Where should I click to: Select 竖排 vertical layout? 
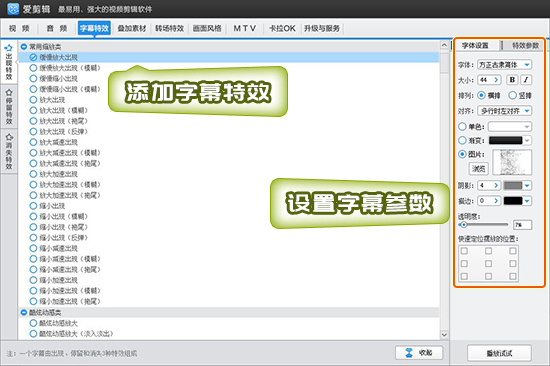click(x=512, y=95)
